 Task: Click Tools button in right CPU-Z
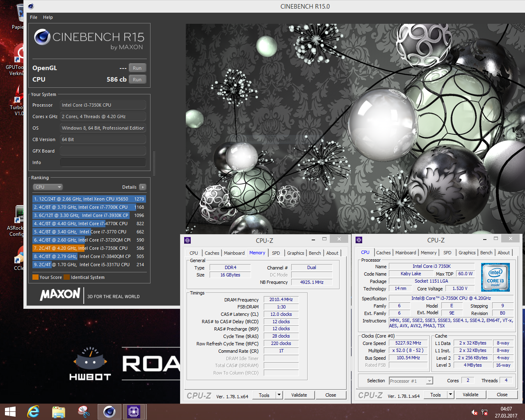point(436,395)
